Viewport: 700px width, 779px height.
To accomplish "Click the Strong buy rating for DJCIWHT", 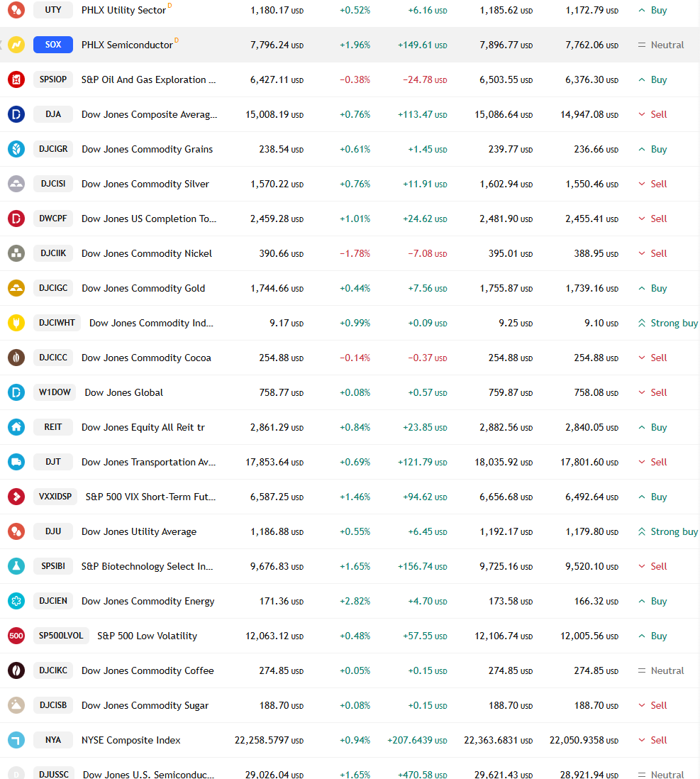I will click(667, 323).
